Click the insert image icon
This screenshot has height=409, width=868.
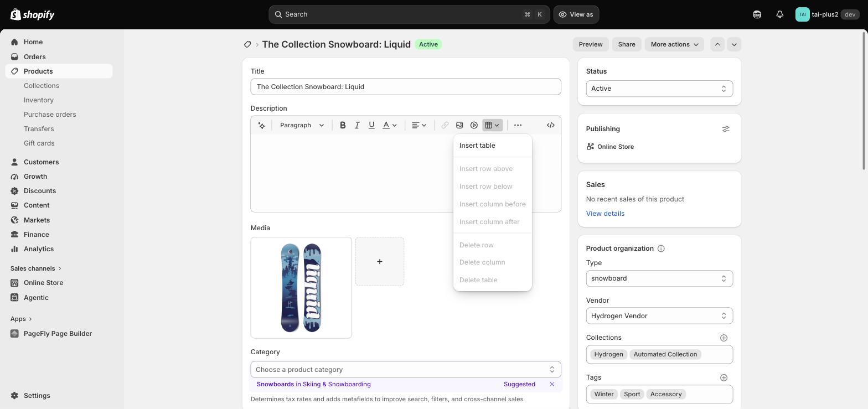tap(459, 125)
